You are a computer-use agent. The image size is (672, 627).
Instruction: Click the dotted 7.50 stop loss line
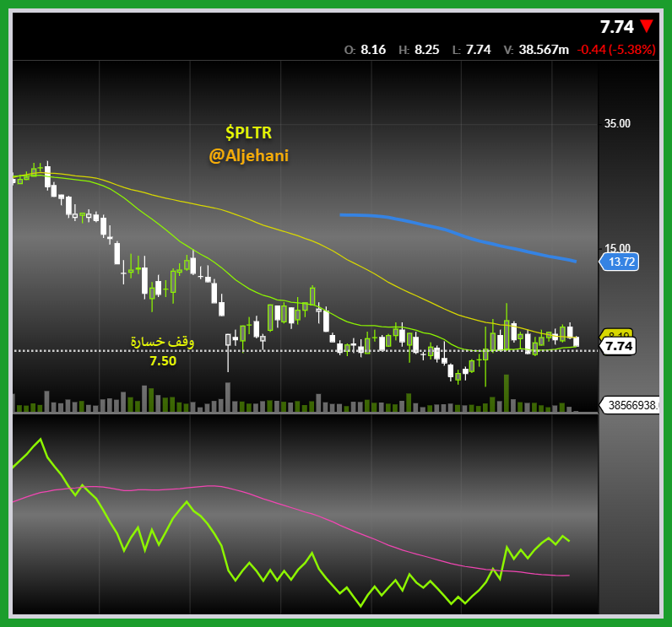[305, 351]
